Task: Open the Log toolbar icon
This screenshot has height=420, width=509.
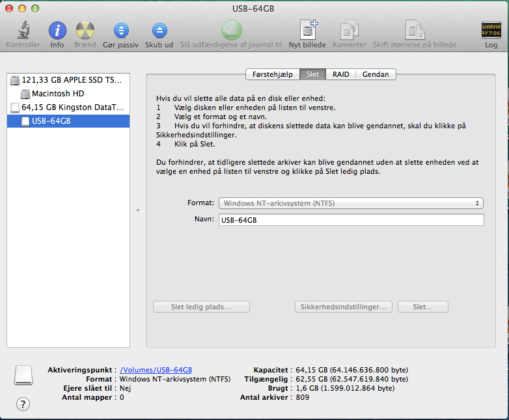Action: coord(491,30)
